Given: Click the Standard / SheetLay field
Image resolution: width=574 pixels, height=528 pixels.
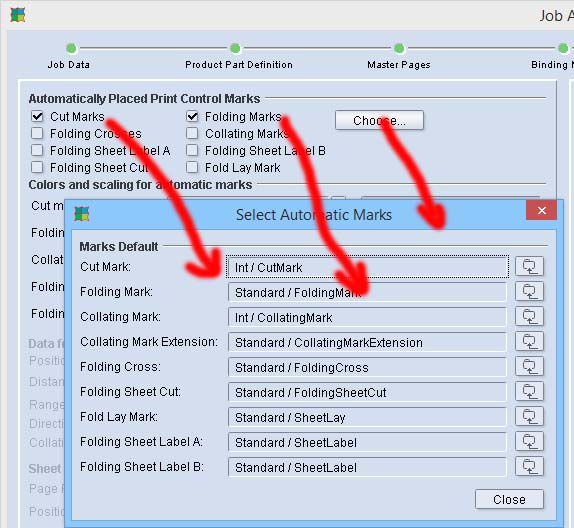Looking at the screenshot, I should (x=368, y=417).
